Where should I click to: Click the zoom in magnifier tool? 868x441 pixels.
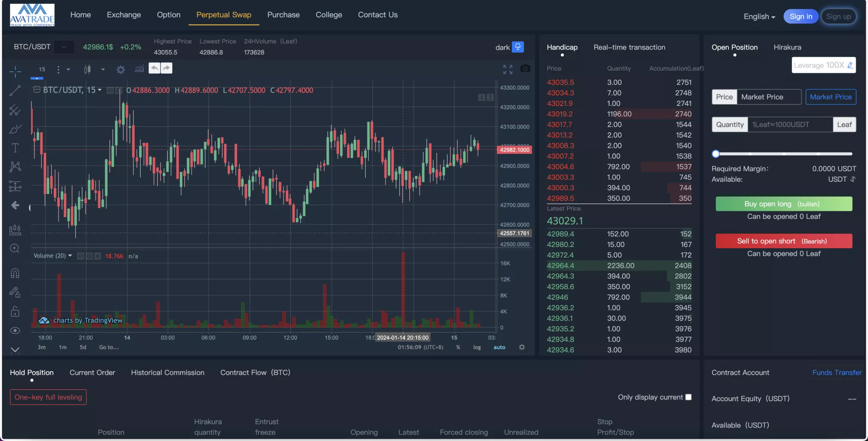click(x=15, y=249)
